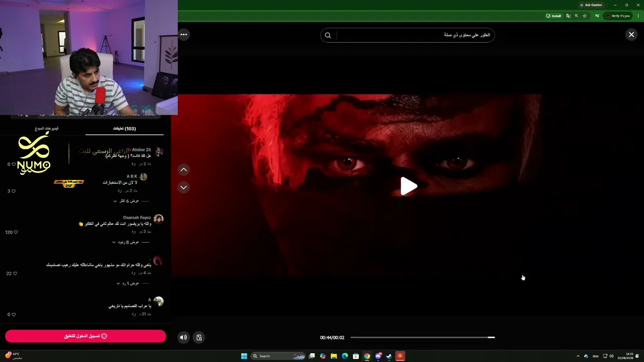Mute the video using the speaker icon

click(184, 337)
